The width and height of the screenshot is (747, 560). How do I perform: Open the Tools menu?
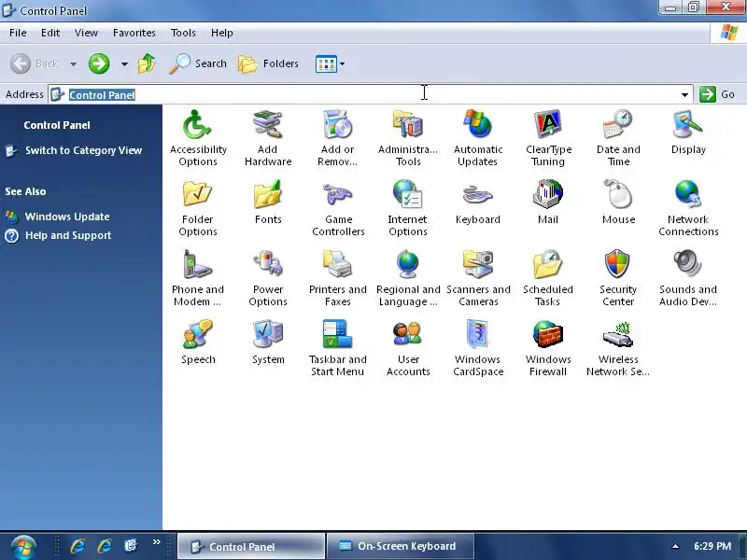(x=183, y=33)
